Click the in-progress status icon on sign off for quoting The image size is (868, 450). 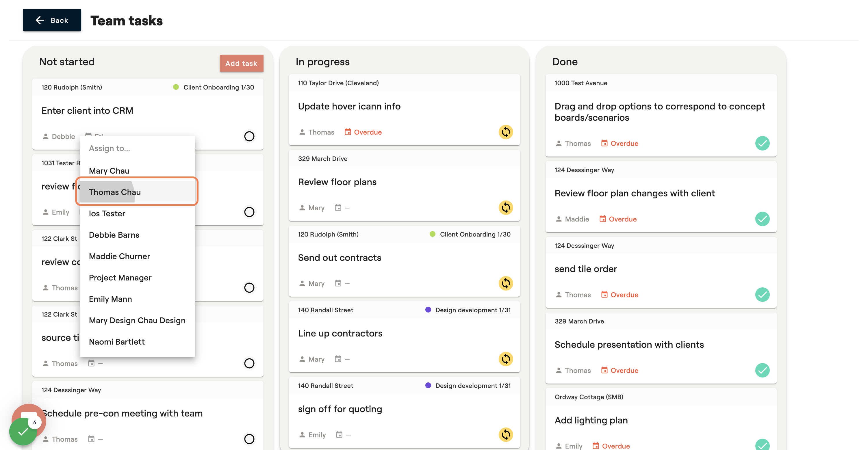coord(505,435)
